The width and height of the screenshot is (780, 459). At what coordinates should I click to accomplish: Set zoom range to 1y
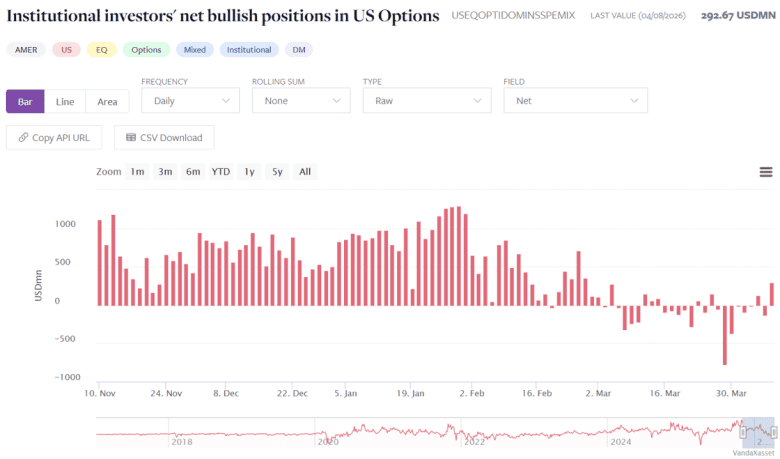point(249,172)
